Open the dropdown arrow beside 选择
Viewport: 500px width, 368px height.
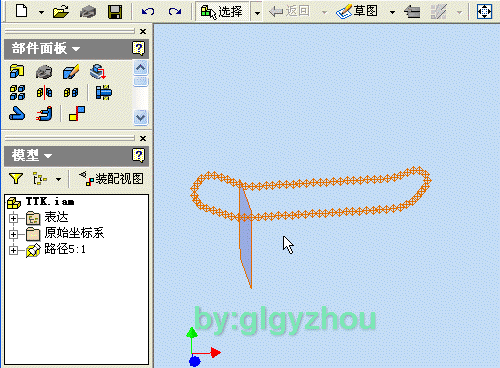(x=257, y=13)
